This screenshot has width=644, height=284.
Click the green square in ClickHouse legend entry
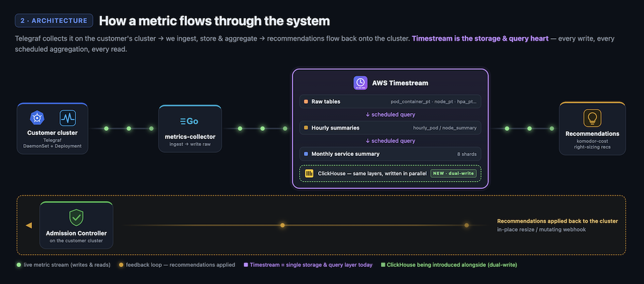pyautogui.click(x=383, y=265)
